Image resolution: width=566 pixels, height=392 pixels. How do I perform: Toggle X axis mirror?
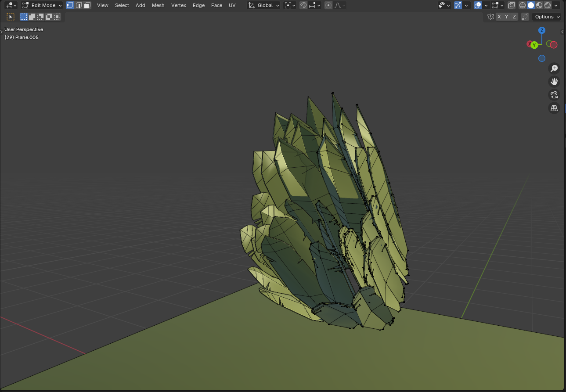coord(499,17)
